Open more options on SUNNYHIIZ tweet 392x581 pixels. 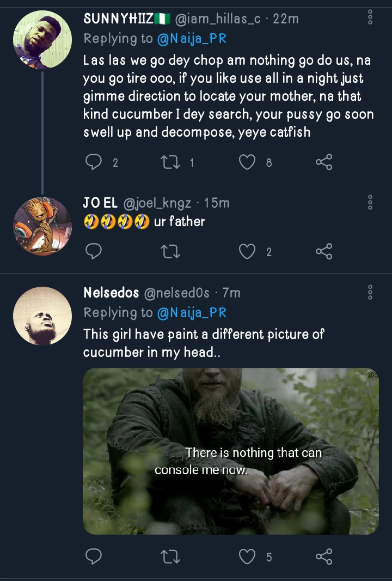tap(370, 19)
